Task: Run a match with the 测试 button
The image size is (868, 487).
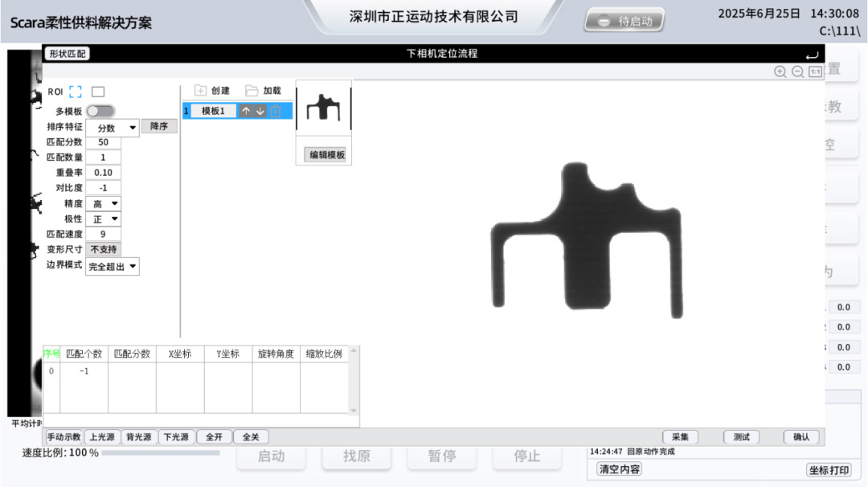Action: tap(740, 436)
